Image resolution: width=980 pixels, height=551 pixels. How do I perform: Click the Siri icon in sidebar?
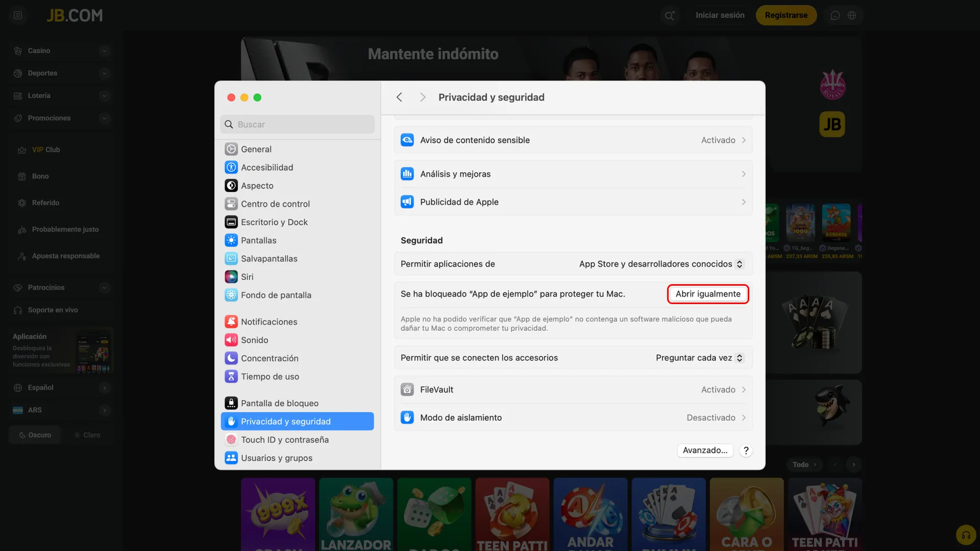tap(231, 277)
